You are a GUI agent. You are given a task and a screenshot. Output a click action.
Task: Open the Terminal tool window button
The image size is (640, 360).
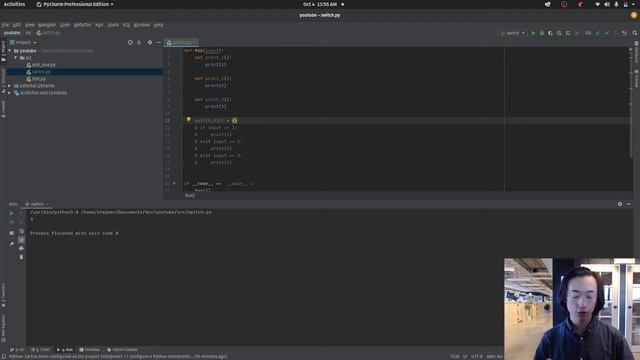(x=89, y=350)
